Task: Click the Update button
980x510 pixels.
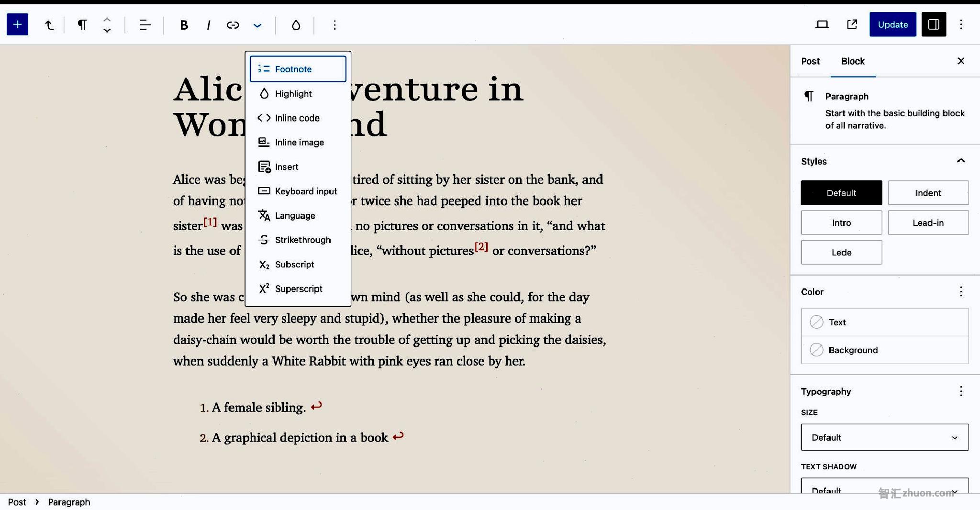Action: click(892, 24)
